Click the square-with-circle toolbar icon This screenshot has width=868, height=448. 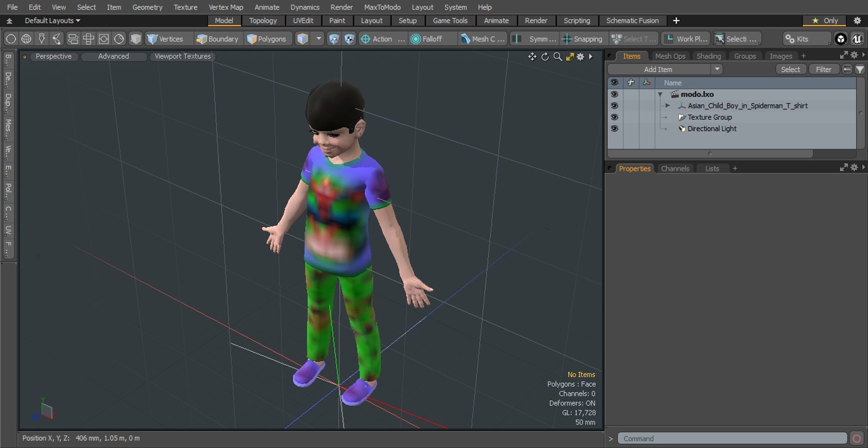point(104,39)
